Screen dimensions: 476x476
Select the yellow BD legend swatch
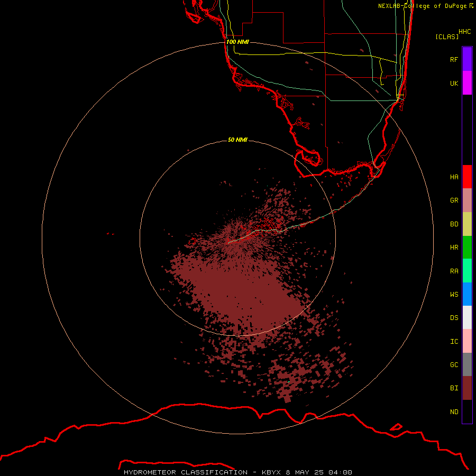467,224
